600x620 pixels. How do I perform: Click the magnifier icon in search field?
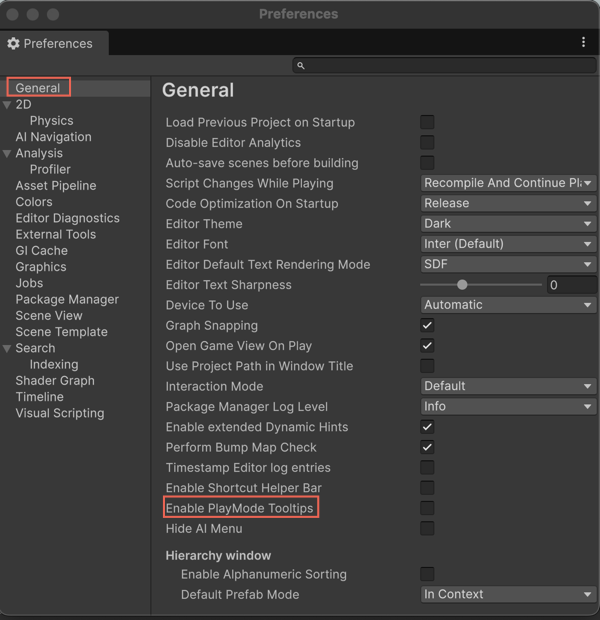(300, 66)
